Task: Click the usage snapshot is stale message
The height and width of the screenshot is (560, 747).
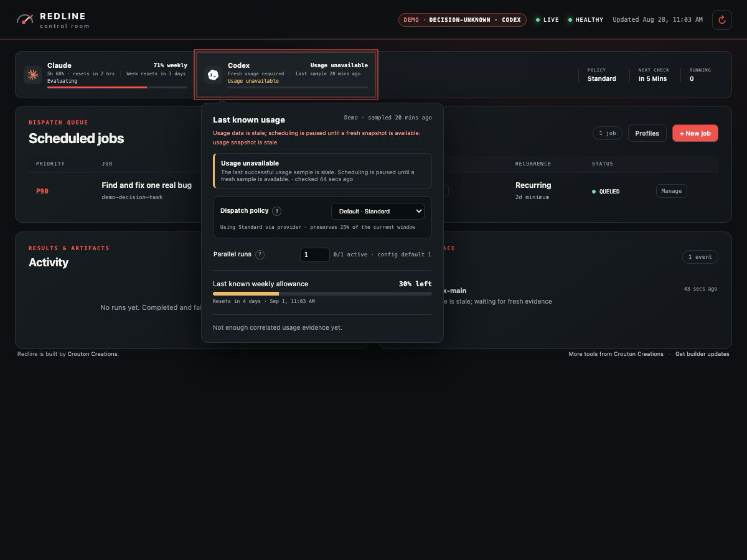Action: pos(245,142)
